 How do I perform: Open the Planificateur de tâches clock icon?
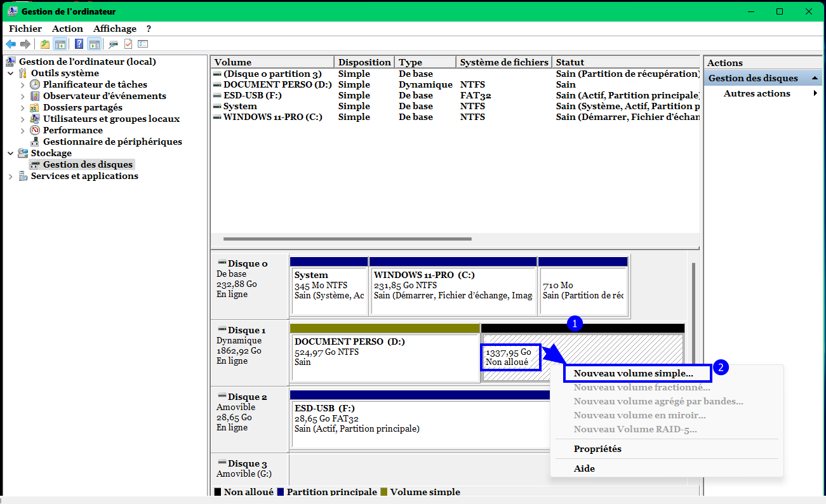35,84
